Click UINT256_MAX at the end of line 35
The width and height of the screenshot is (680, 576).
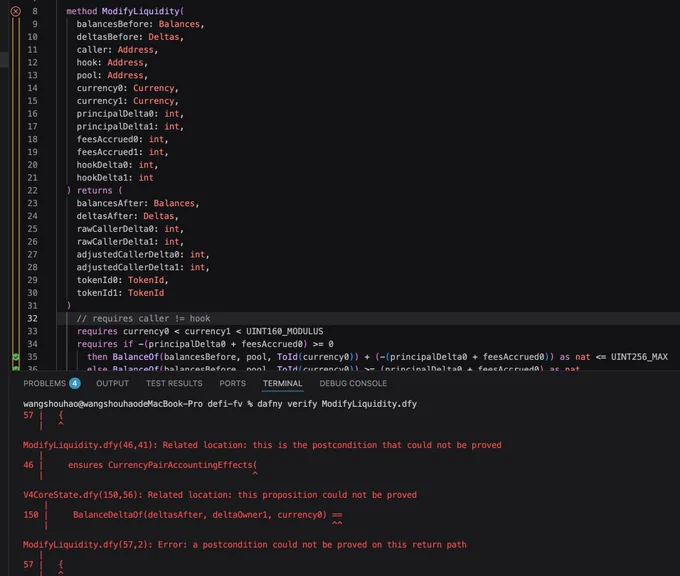pyautogui.click(x=639, y=357)
